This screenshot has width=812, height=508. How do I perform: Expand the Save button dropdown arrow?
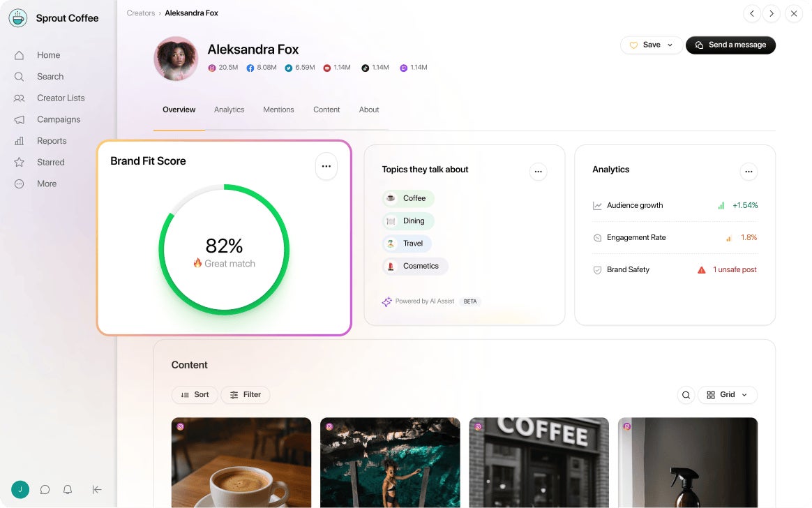point(669,45)
